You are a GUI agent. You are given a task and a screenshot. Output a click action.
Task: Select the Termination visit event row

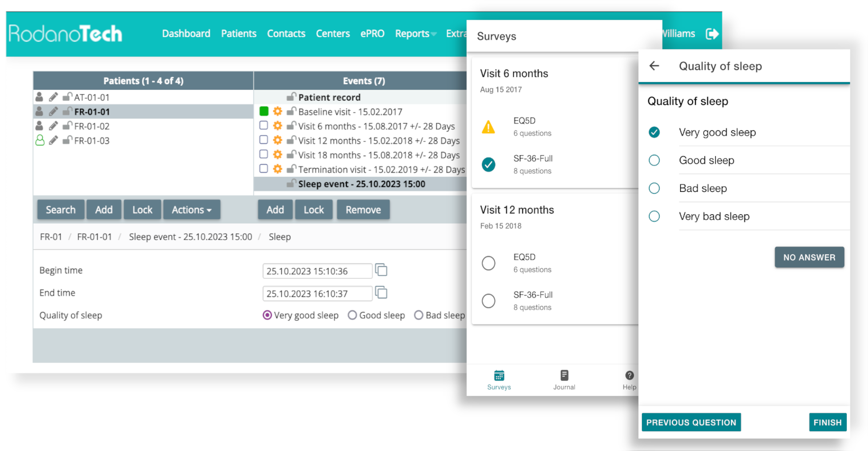pyautogui.click(x=381, y=170)
